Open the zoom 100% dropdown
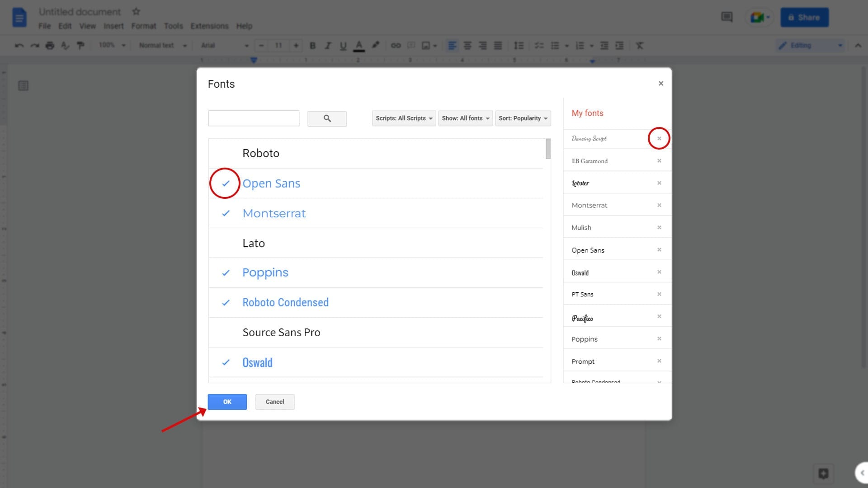Viewport: 868px width, 488px height. click(112, 46)
